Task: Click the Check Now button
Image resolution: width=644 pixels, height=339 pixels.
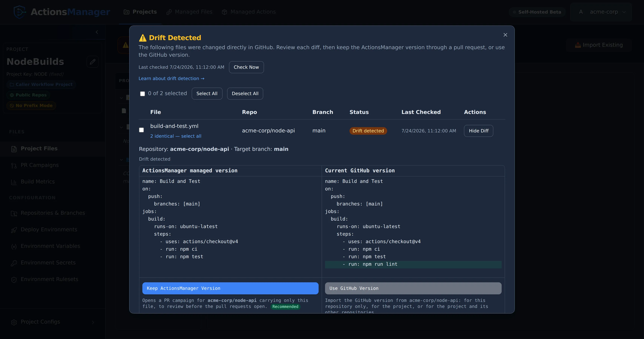Action: click(246, 67)
